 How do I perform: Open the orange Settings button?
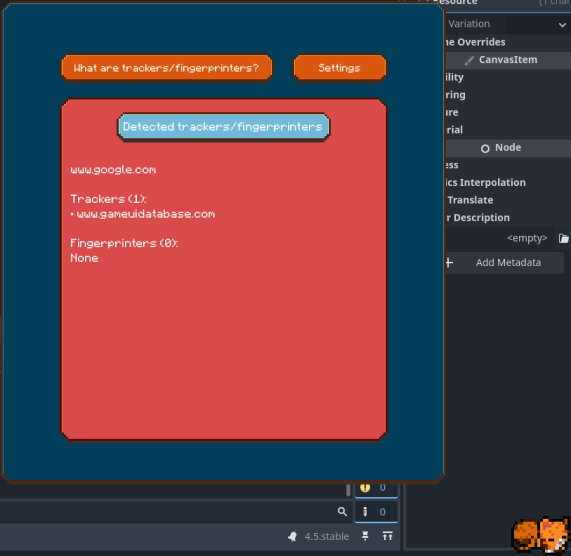coord(339,68)
